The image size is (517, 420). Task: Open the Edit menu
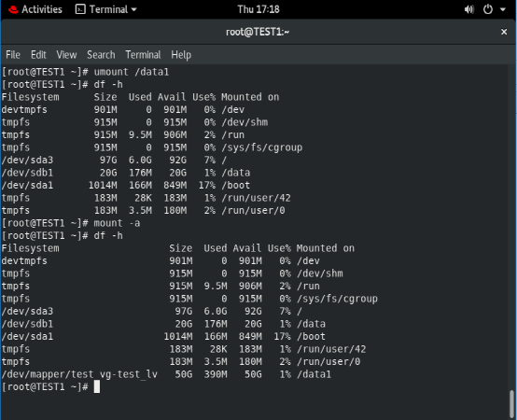pyautogui.click(x=38, y=55)
